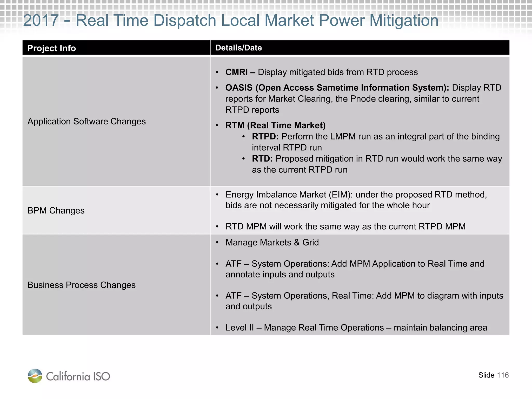
Task: Click 'Level II – Manage Real Time Operations' bullet
Action: coord(356,328)
